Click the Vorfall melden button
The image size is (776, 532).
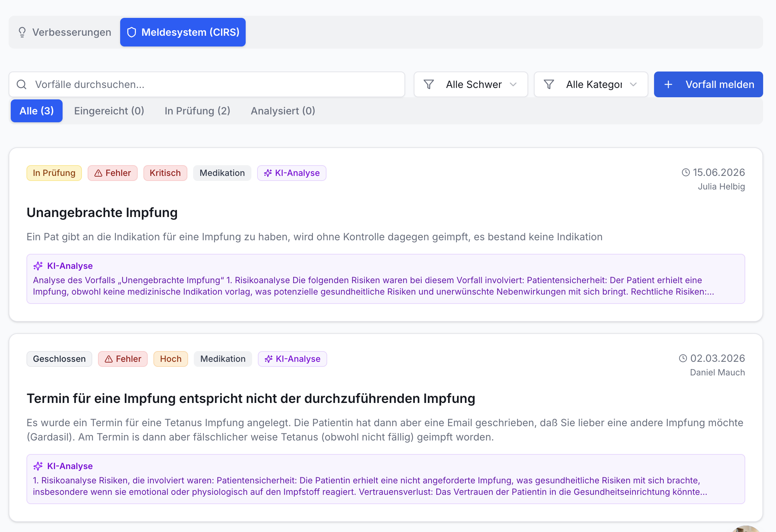pos(708,84)
